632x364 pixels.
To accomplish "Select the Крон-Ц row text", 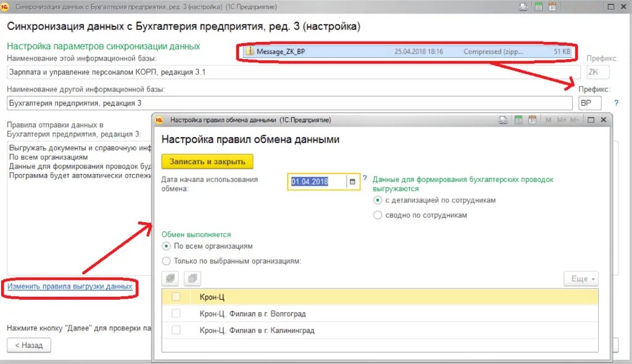I will pyautogui.click(x=212, y=297).
